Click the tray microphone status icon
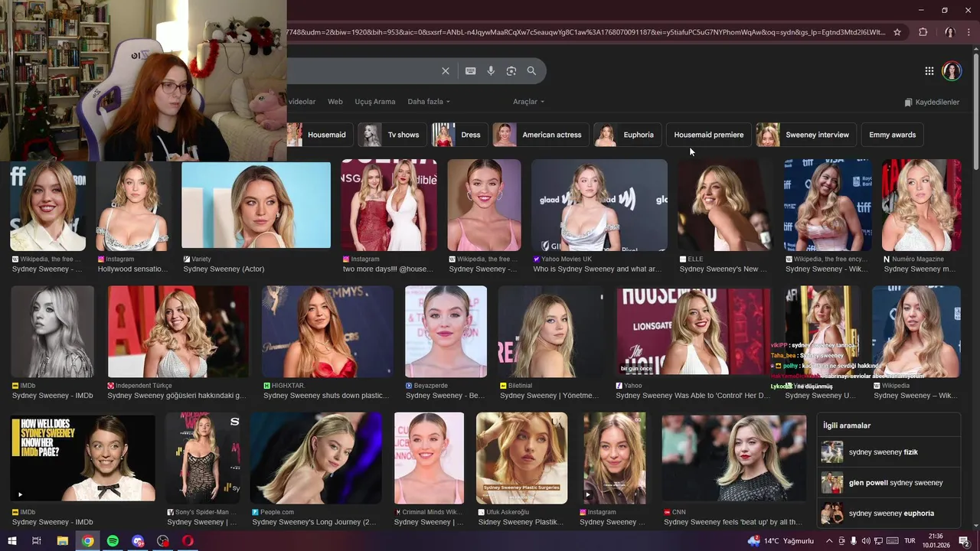This screenshot has height=551, width=980. pos(854,541)
